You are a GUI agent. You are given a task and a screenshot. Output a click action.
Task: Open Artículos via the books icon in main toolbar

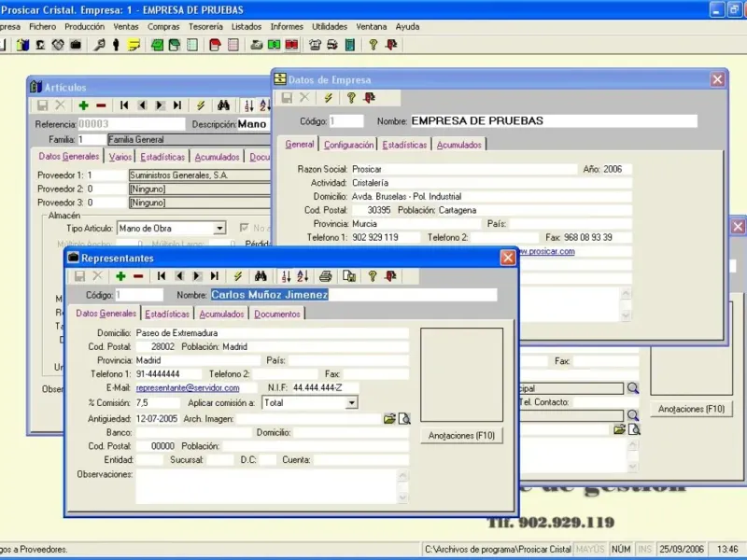click(x=22, y=45)
